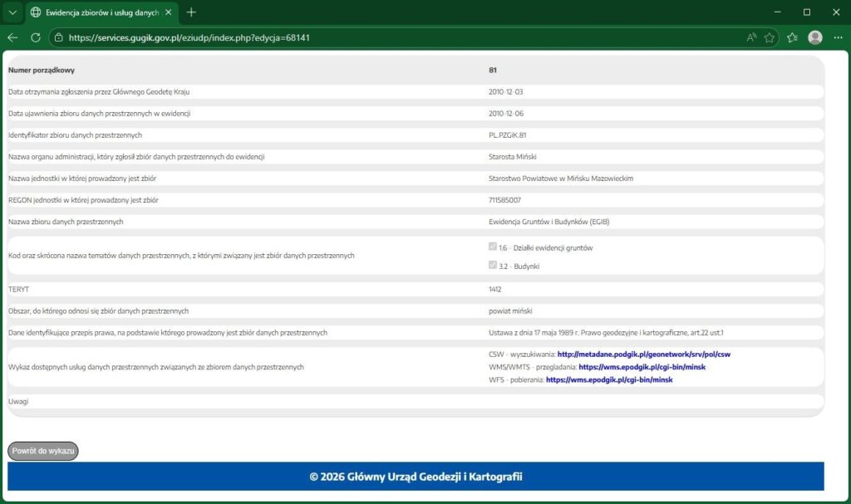Open the browser Settings and more menu
851x504 pixels.
pyautogui.click(x=838, y=37)
